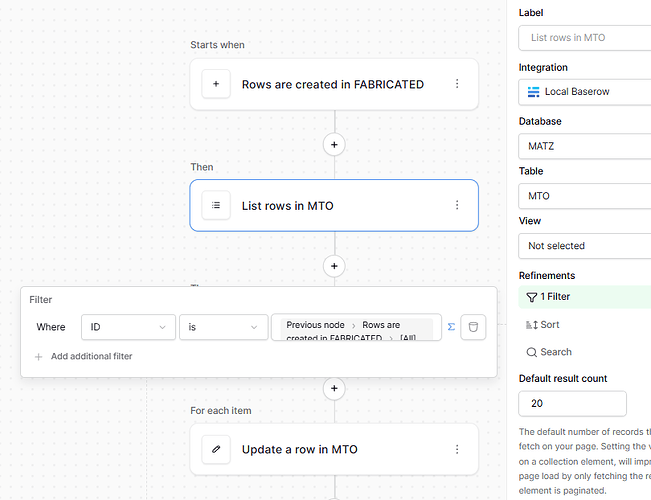Click the plus icon on the trigger node
Screen dimensions: 651x500
216,84
